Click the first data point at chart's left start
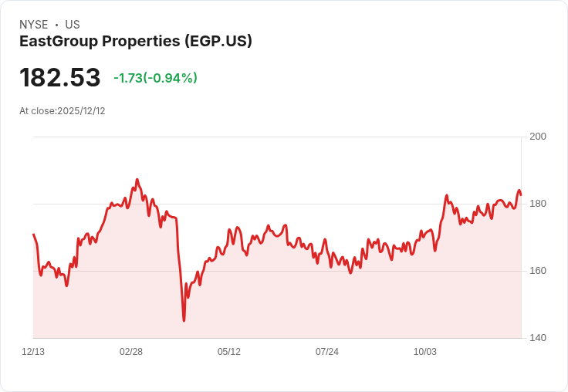 pyautogui.click(x=33, y=235)
